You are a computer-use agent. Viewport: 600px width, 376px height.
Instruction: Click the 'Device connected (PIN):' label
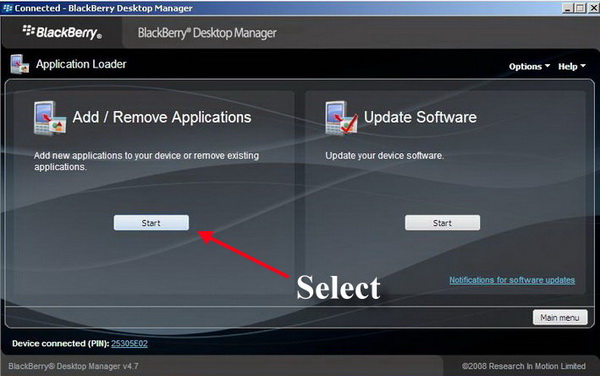(x=60, y=343)
